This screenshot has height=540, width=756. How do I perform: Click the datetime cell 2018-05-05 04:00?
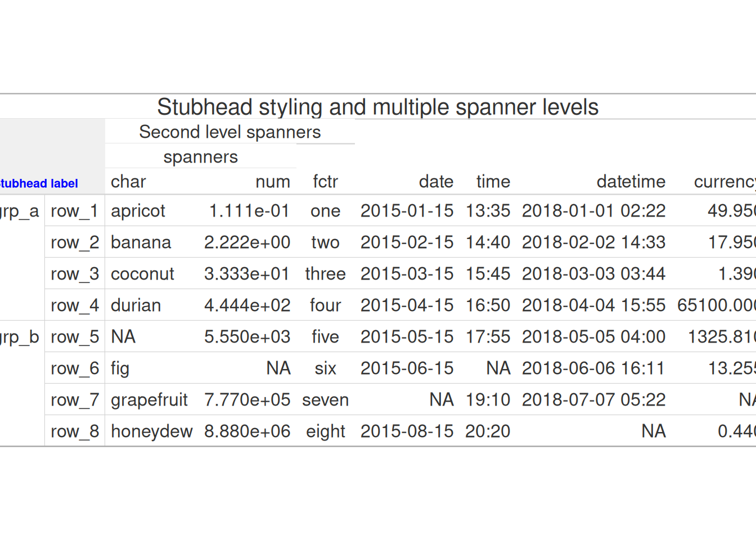pyautogui.click(x=593, y=337)
